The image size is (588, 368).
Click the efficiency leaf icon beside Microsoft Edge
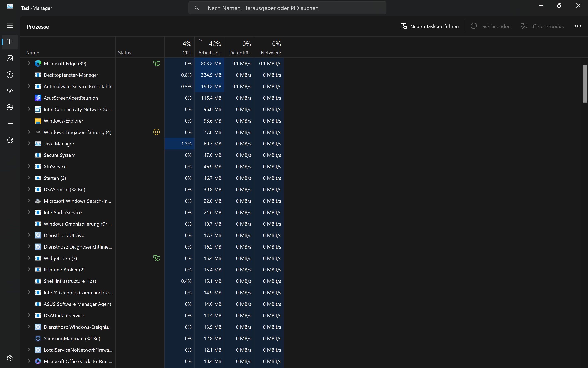click(x=157, y=64)
